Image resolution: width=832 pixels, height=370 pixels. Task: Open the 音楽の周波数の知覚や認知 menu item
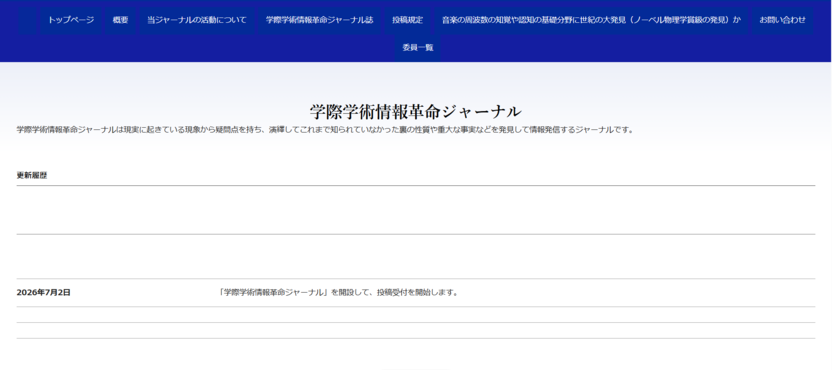pyautogui.click(x=591, y=20)
